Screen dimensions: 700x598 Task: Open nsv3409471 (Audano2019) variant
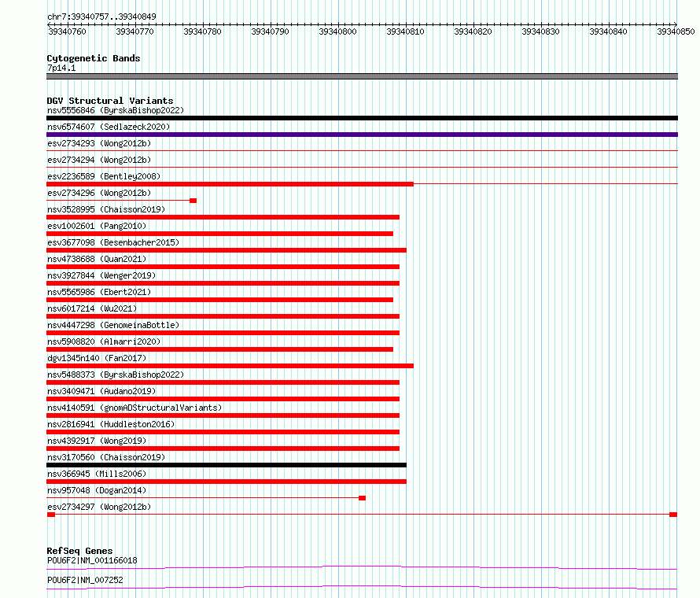click(x=101, y=391)
